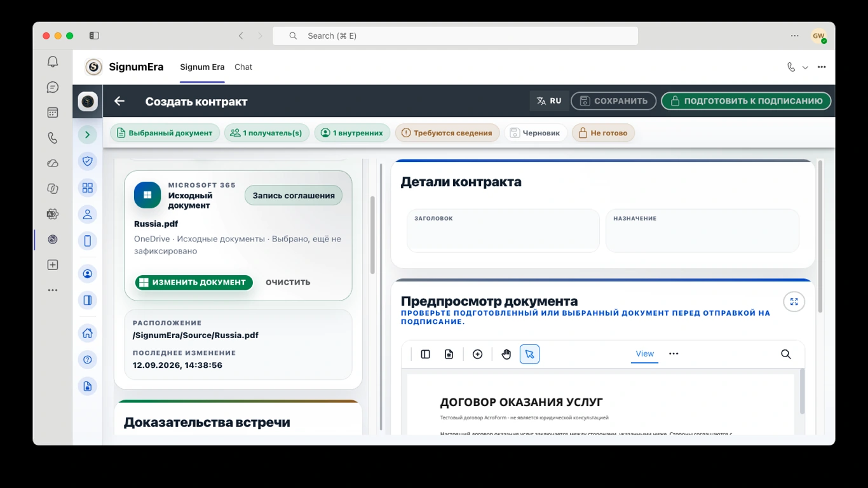868x488 pixels.
Task: Select the arrow pointer tool in preview
Action: [529, 354]
